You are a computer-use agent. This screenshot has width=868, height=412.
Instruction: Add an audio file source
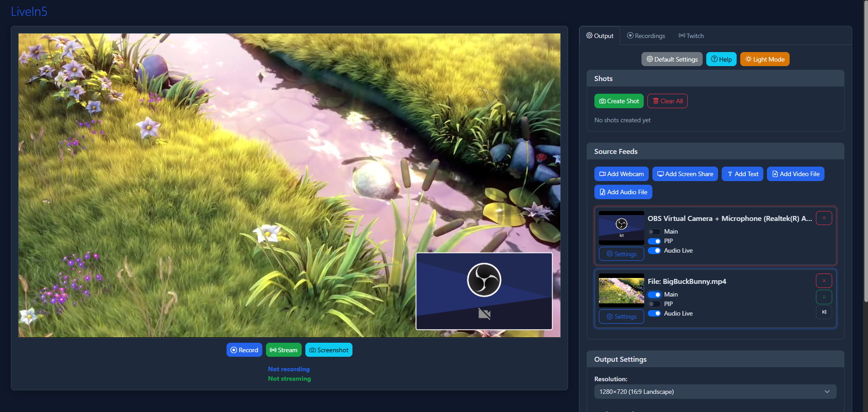coord(623,192)
